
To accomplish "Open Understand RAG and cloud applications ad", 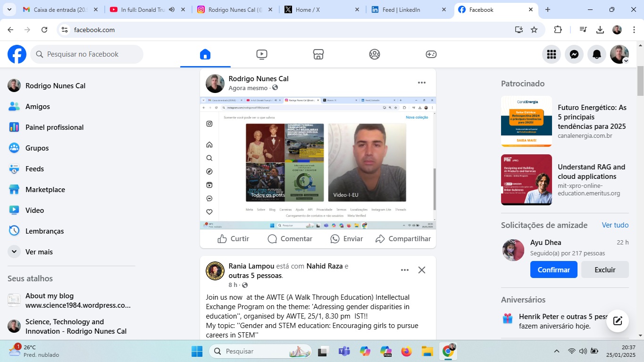I will click(x=565, y=180).
